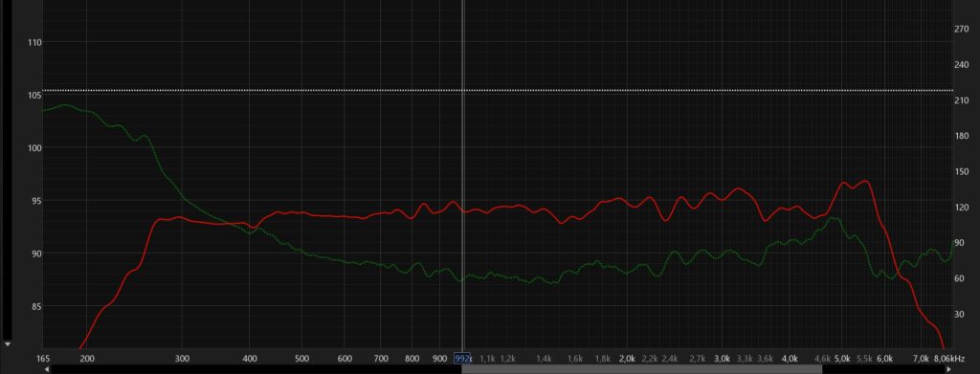Click the 400 label on frequency axis
980x374 pixels.
(250, 359)
